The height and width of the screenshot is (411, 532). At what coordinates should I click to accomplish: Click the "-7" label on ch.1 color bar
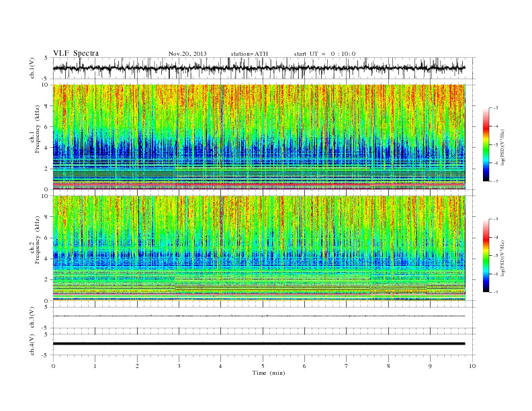[x=496, y=181]
